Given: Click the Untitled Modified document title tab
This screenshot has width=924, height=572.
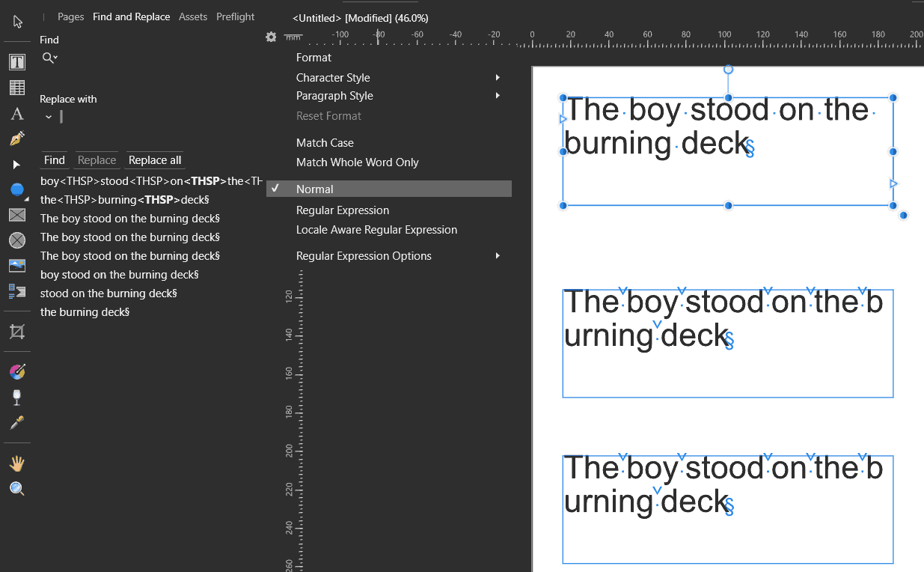Looking at the screenshot, I should [x=361, y=17].
